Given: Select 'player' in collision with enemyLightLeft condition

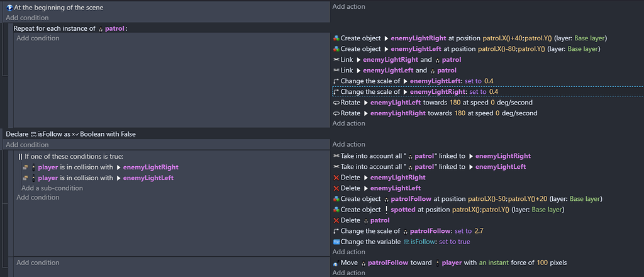Looking at the screenshot, I should [x=48, y=178].
